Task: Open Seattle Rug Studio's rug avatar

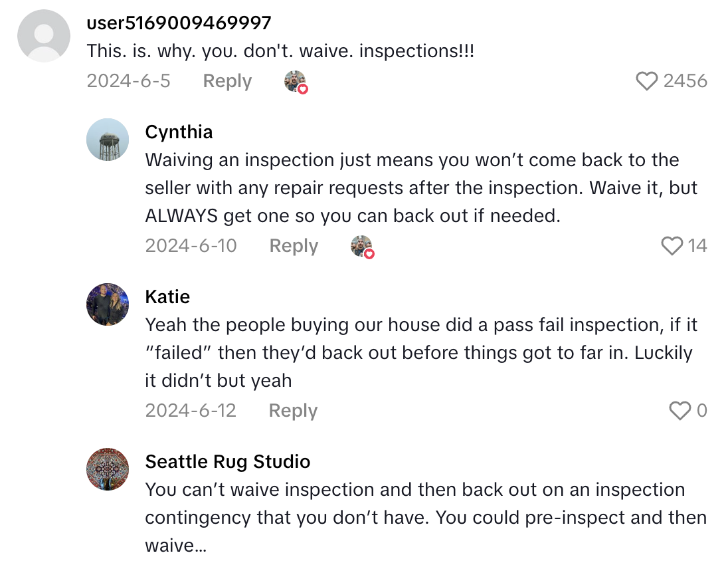Action: tap(108, 469)
